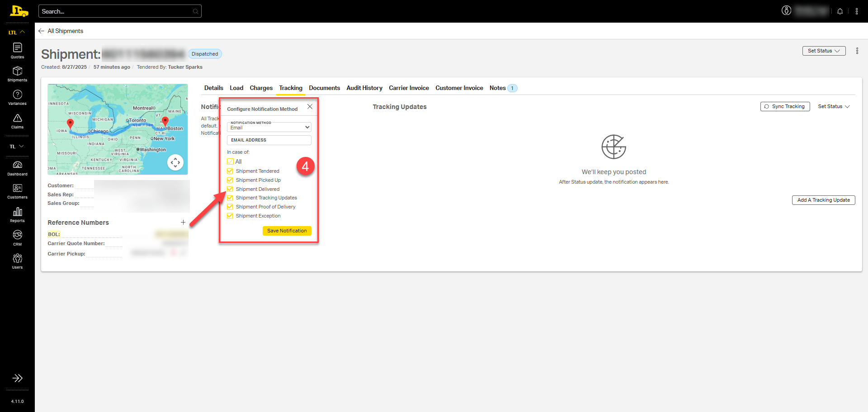Expand the sidebar with the double arrow
The height and width of the screenshot is (412, 868).
(17, 378)
